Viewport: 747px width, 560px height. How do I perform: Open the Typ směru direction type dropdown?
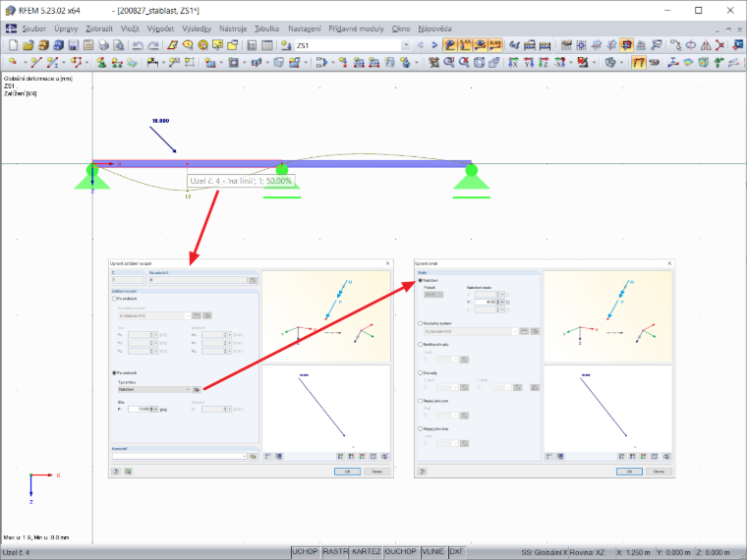pyautogui.click(x=153, y=389)
